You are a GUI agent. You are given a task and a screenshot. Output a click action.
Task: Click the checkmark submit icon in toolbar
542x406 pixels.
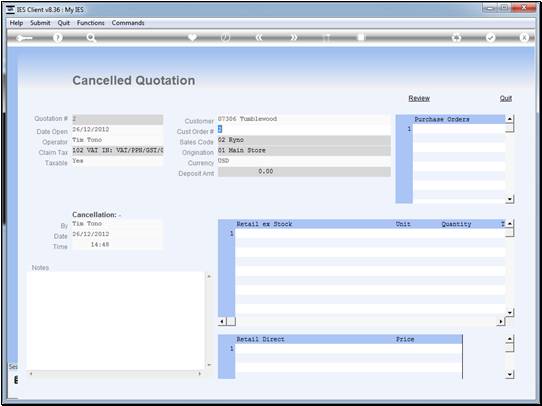(490, 38)
